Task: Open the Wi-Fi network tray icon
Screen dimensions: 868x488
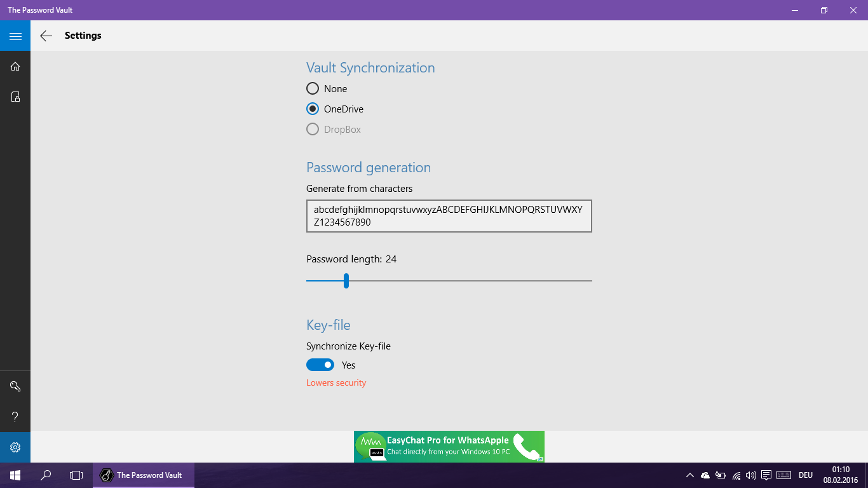Action: 736,475
